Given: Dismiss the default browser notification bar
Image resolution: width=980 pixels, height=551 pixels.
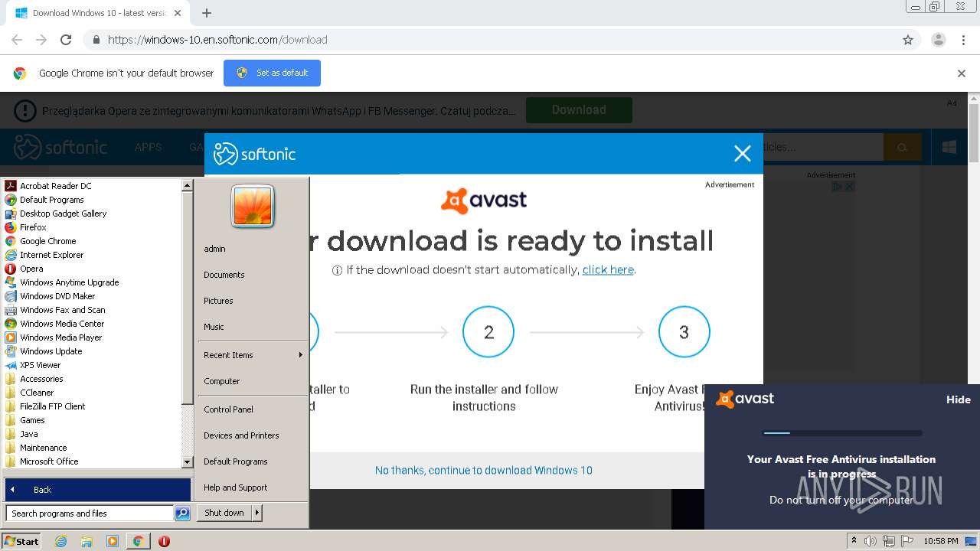Looking at the screenshot, I should click(x=962, y=73).
